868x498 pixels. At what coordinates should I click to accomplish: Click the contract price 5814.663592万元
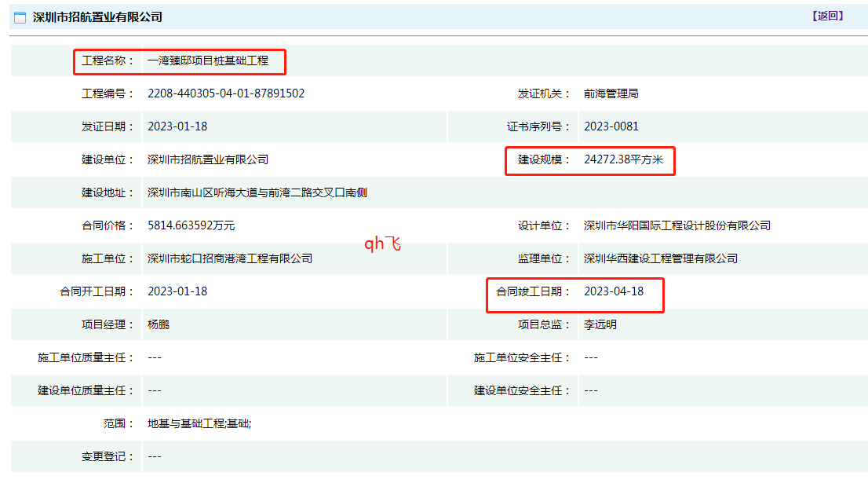click(191, 225)
